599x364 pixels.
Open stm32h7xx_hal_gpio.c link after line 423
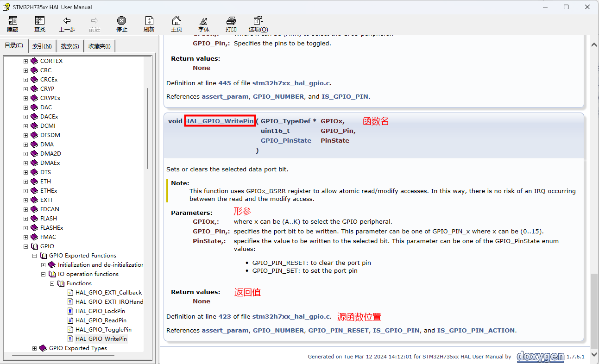point(291,317)
